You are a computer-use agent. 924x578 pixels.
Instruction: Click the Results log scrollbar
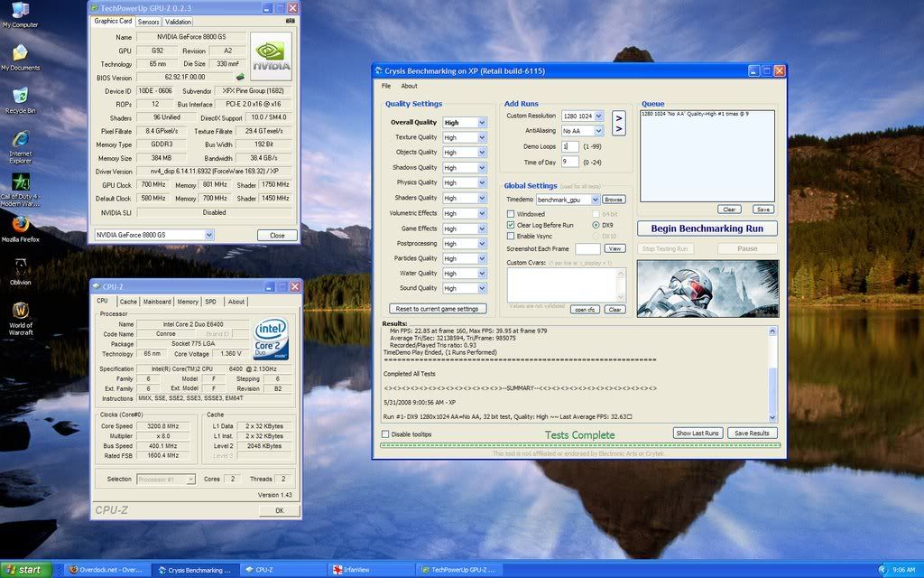772,375
